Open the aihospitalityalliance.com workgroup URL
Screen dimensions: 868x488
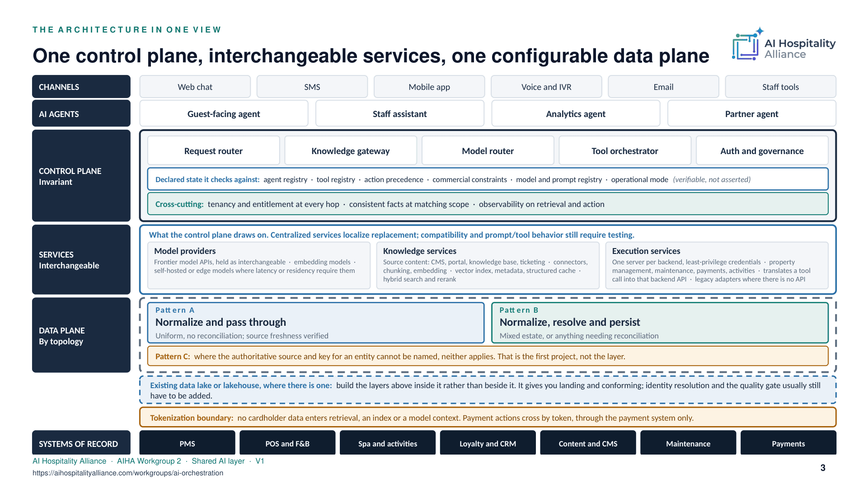[128, 473]
